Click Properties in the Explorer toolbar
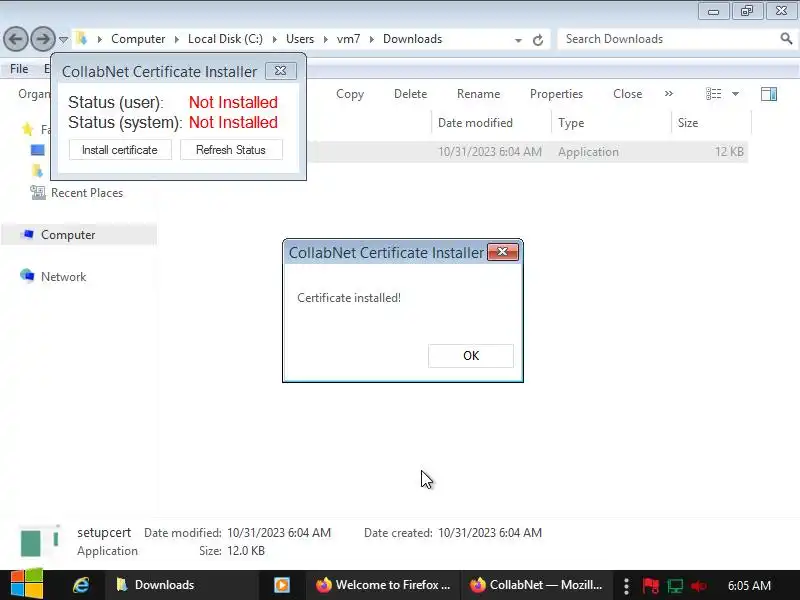Screen dimensions: 800x600 pyautogui.click(x=556, y=94)
